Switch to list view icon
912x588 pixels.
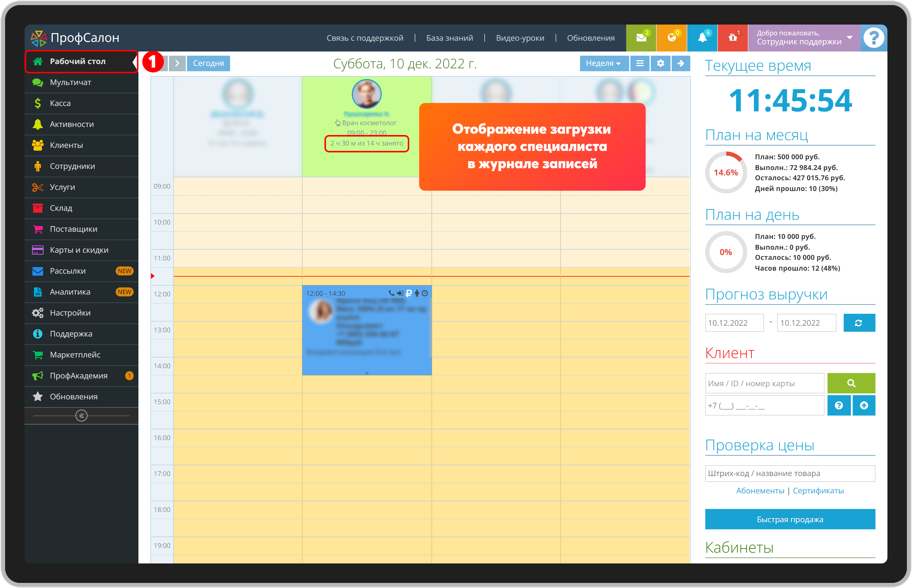coord(640,63)
